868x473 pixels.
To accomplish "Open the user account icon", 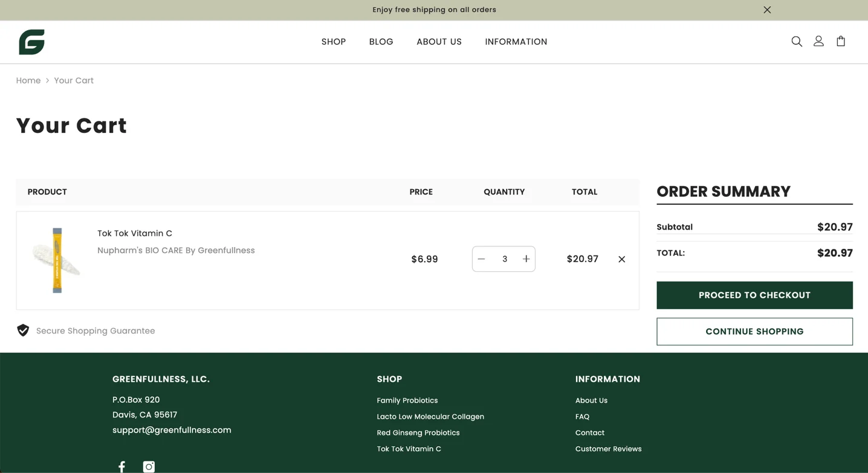I will point(818,41).
